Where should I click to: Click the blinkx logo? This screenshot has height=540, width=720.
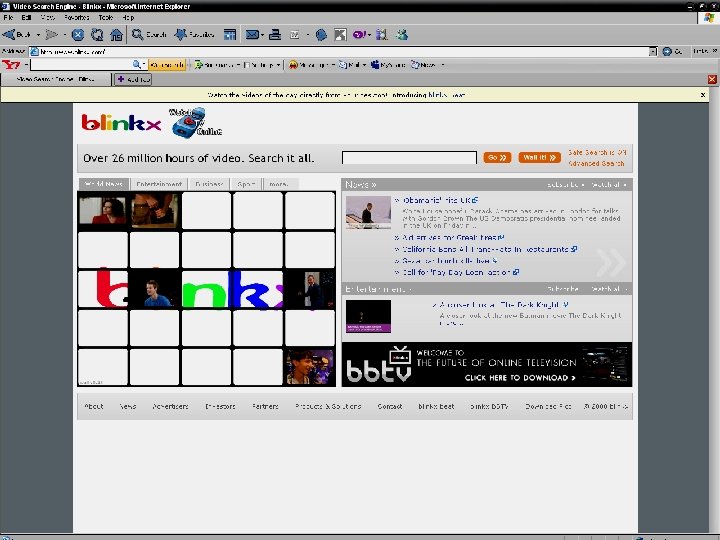coord(121,123)
